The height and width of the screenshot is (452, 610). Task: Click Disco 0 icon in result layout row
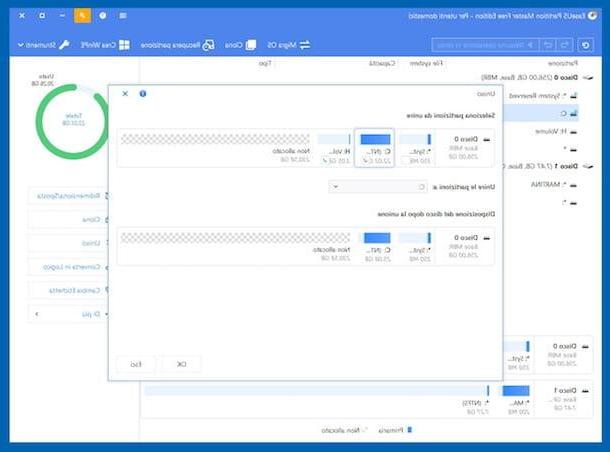[486, 238]
